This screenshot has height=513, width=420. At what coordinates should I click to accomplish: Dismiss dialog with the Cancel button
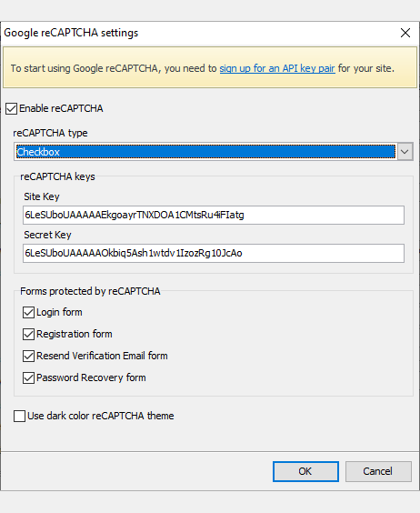(378, 471)
